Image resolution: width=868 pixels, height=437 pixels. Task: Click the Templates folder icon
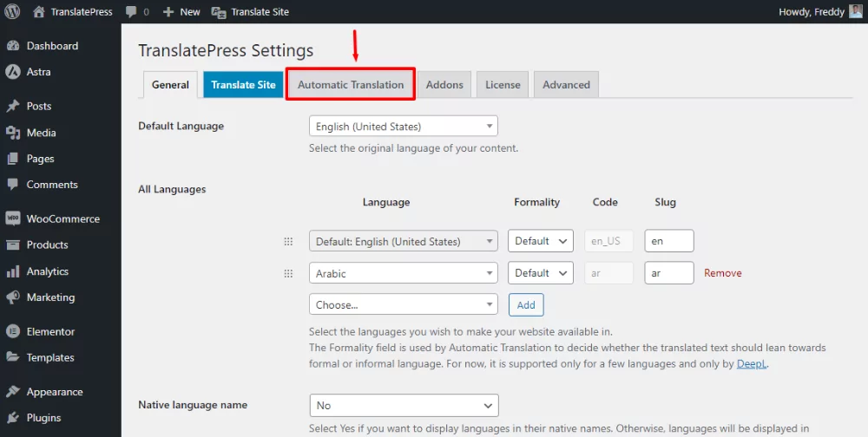tap(13, 357)
